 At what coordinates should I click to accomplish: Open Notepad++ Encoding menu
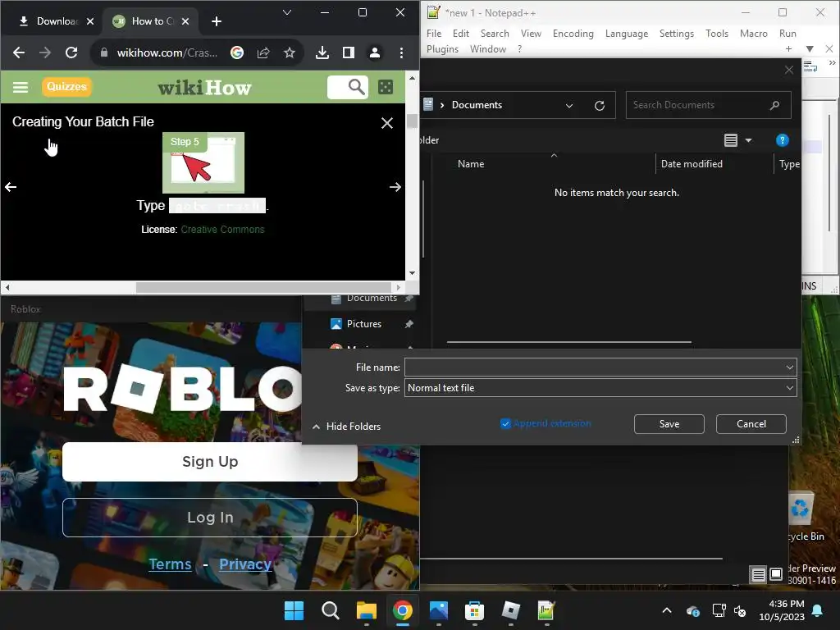573,33
